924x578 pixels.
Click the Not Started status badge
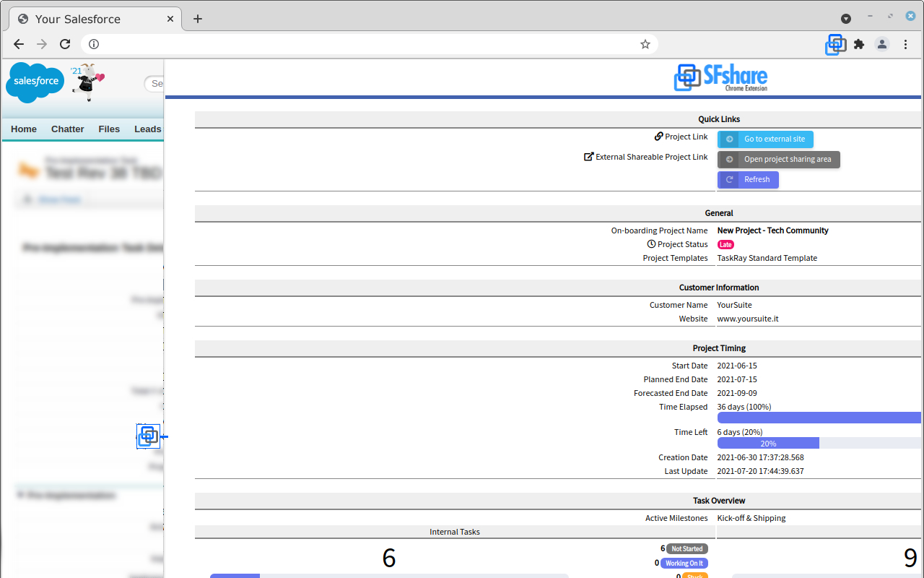coord(687,549)
